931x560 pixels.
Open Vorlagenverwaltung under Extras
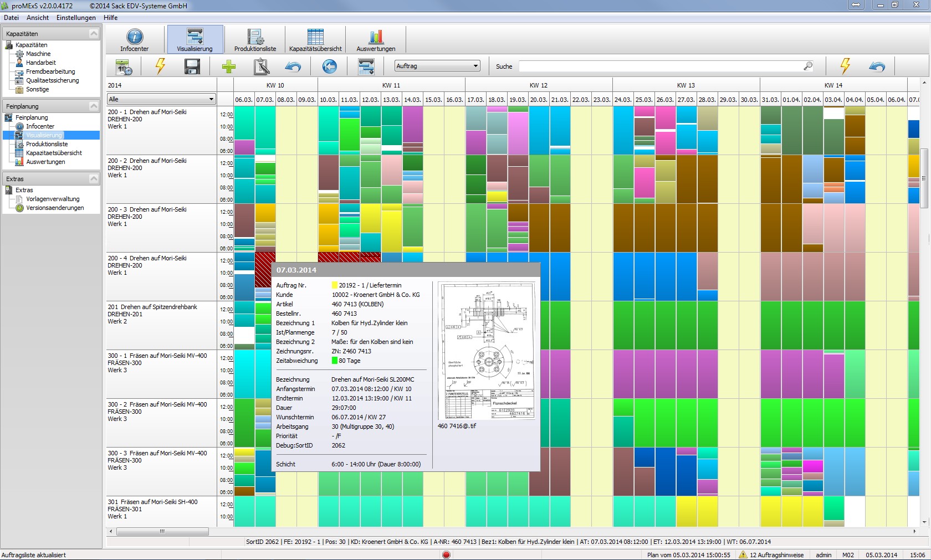(x=53, y=199)
